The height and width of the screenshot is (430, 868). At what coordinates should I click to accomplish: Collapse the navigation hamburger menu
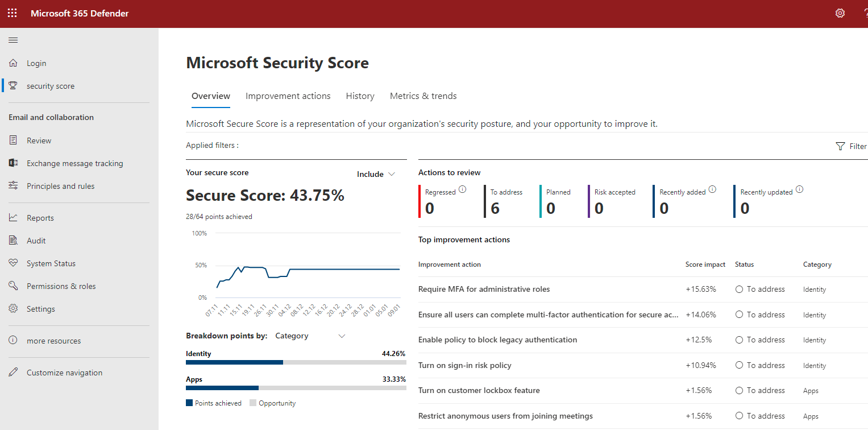(13, 40)
